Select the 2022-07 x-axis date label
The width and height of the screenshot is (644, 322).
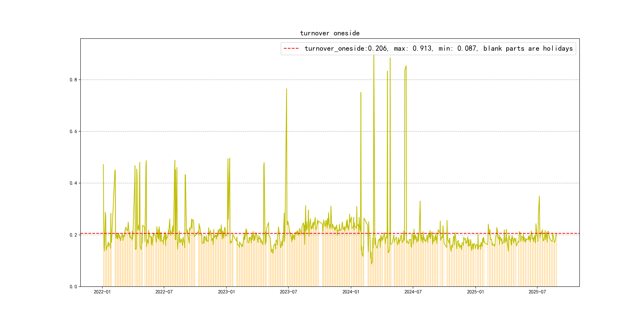pos(164,292)
